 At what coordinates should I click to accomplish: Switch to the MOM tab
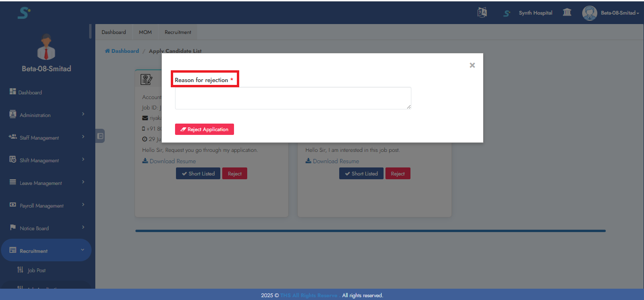(145, 32)
